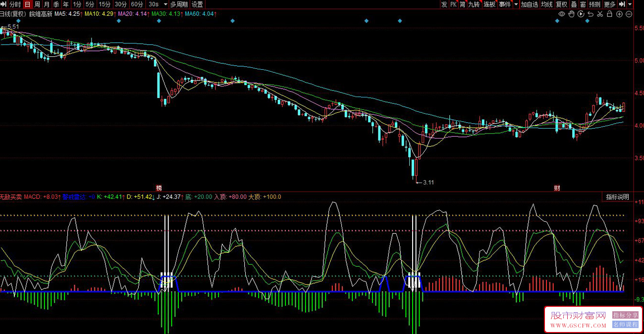Click the MA30: 4.13 legend label

[166, 14]
